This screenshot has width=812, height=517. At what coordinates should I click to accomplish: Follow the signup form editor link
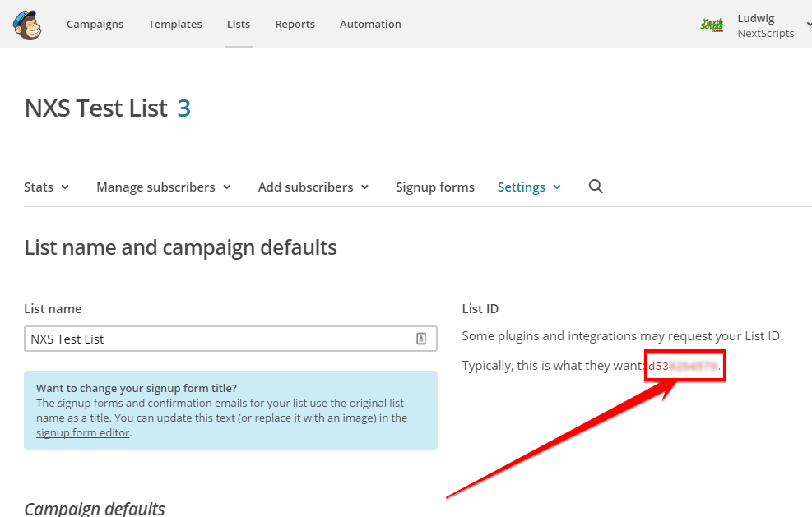83,432
